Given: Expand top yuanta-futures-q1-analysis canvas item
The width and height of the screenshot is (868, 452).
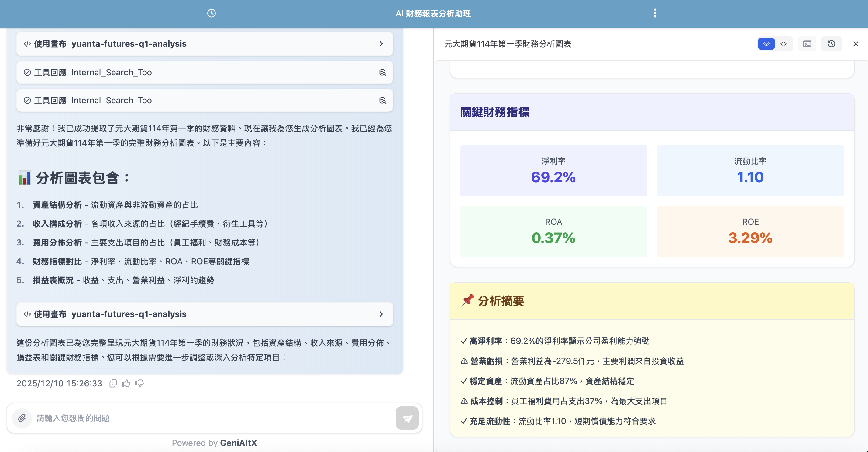Looking at the screenshot, I should point(381,44).
